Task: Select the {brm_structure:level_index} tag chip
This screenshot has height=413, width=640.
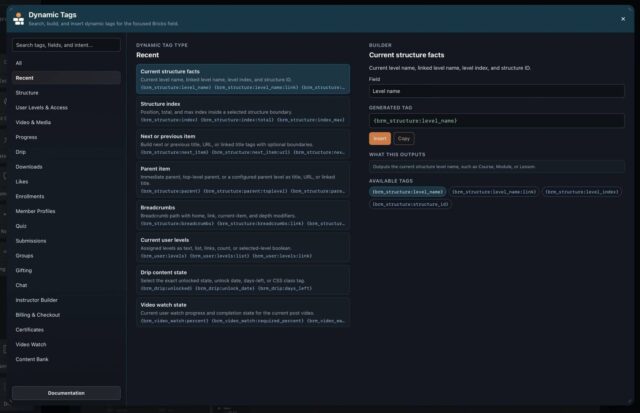Action: [582, 192]
